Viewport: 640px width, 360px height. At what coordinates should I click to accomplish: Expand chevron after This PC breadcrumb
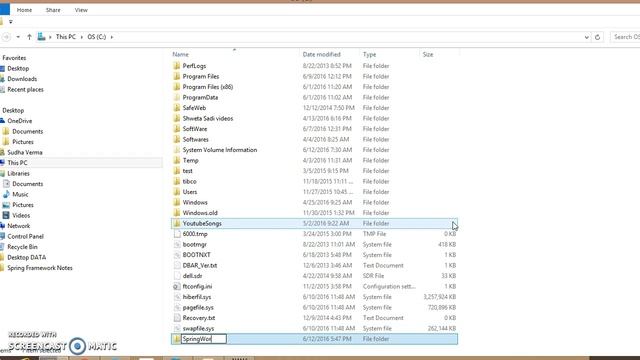click(x=82, y=37)
